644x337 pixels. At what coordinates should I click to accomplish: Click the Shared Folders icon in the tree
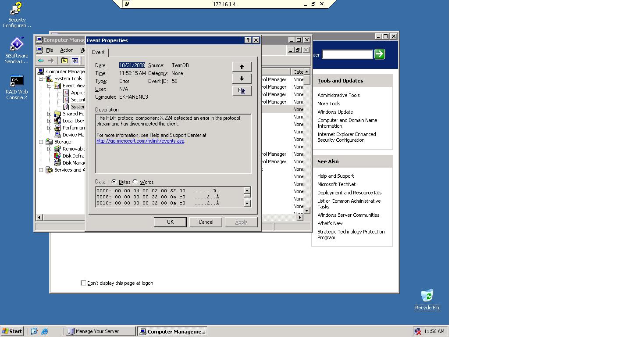point(57,114)
